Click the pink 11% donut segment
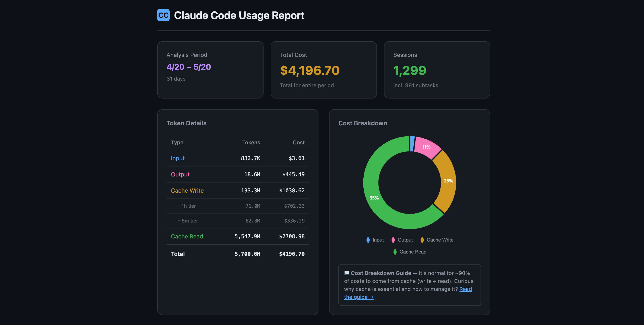The image size is (644, 325). (x=427, y=147)
